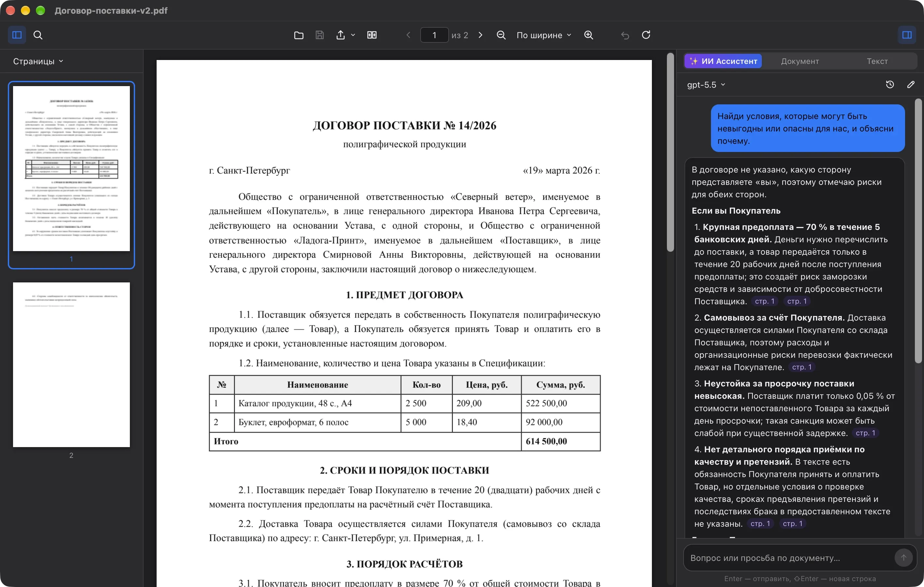Click the share export icon
The width and height of the screenshot is (924, 587).
pyautogui.click(x=340, y=35)
